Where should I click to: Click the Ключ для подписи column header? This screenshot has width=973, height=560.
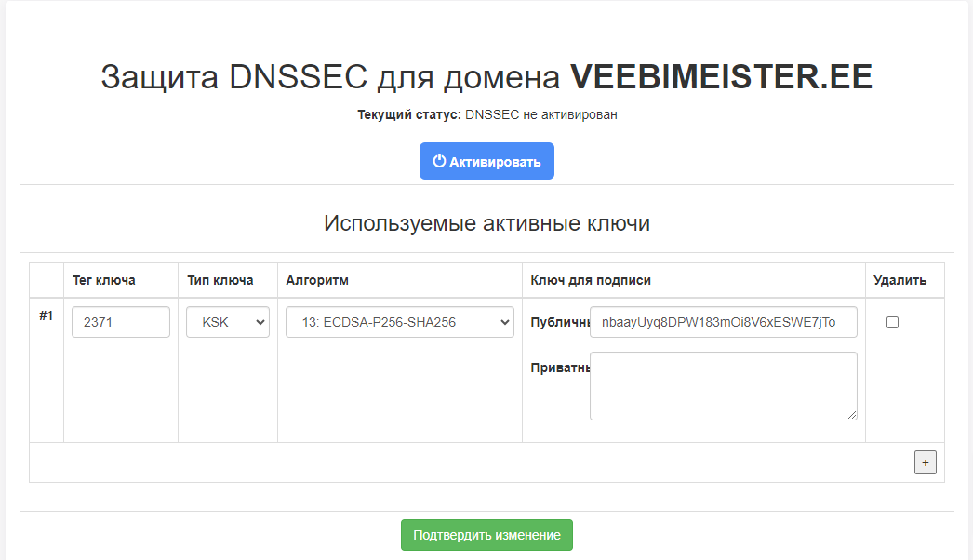coord(591,280)
